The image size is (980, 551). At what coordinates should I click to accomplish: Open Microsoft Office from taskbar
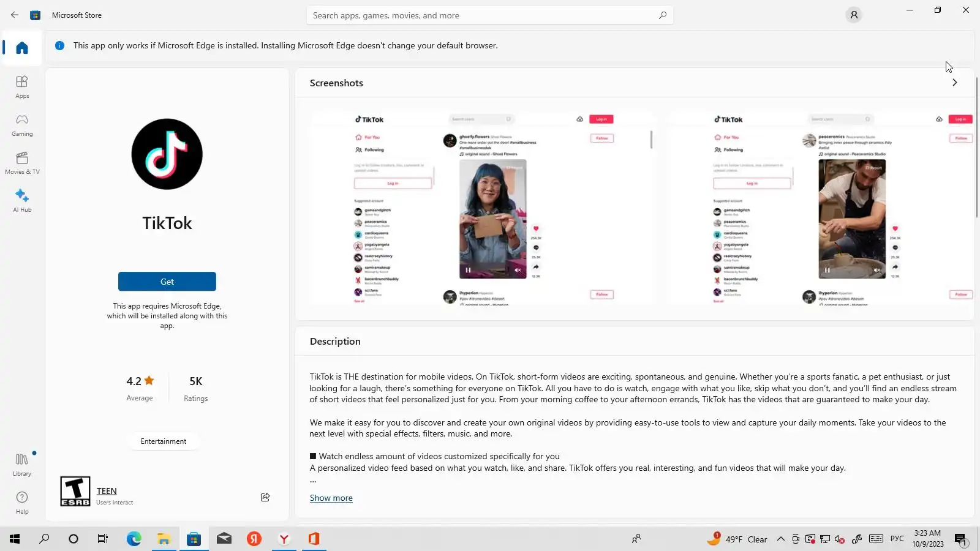click(x=314, y=539)
